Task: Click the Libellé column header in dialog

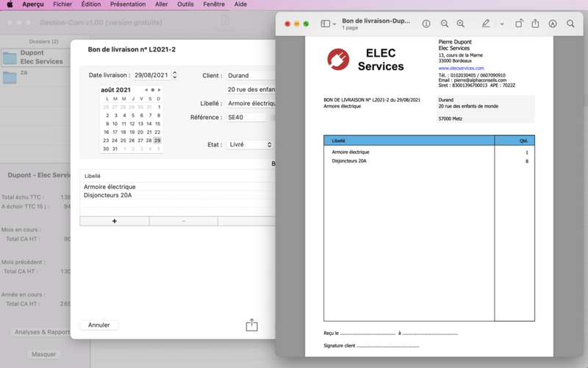Action: click(x=178, y=176)
